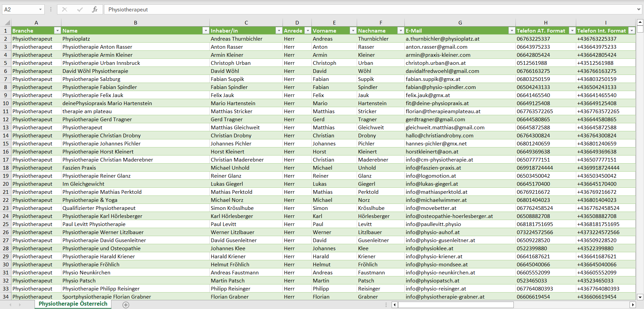Click cell 'Physio Neunkirchen'
Image resolution: width=644 pixels, height=309 pixels.
pyautogui.click(x=136, y=272)
